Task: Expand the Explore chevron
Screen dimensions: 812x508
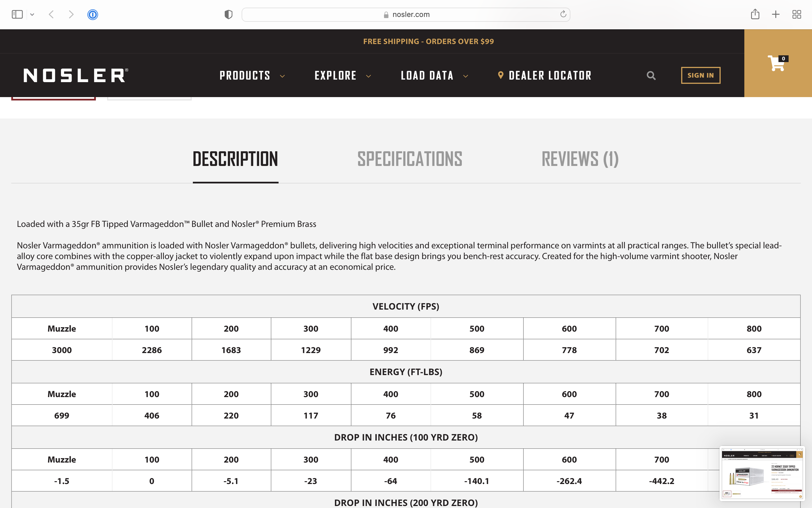Action: click(369, 76)
